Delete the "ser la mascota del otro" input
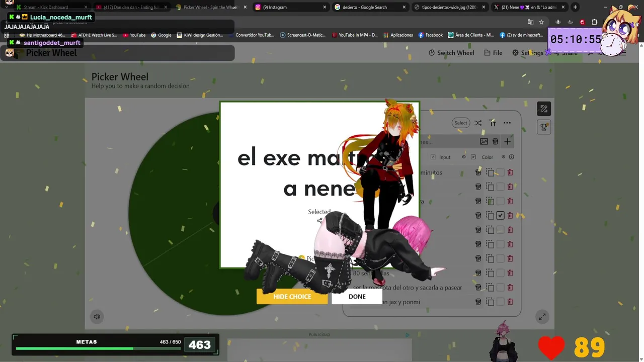This screenshot has width=644, height=362. click(510, 287)
